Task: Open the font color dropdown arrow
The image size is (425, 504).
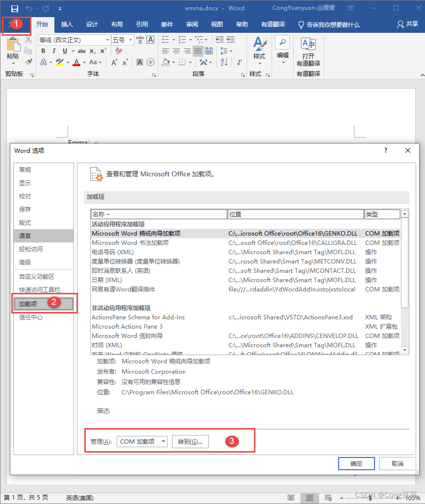Action: point(85,62)
